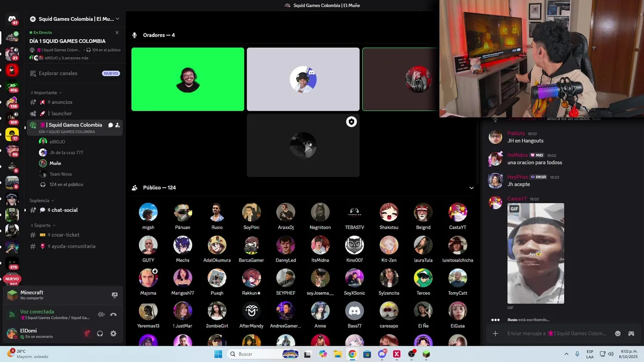Select the Squid Games Colombia stage channel
644x362 pixels.
pyautogui.click(x=75, y=128)
